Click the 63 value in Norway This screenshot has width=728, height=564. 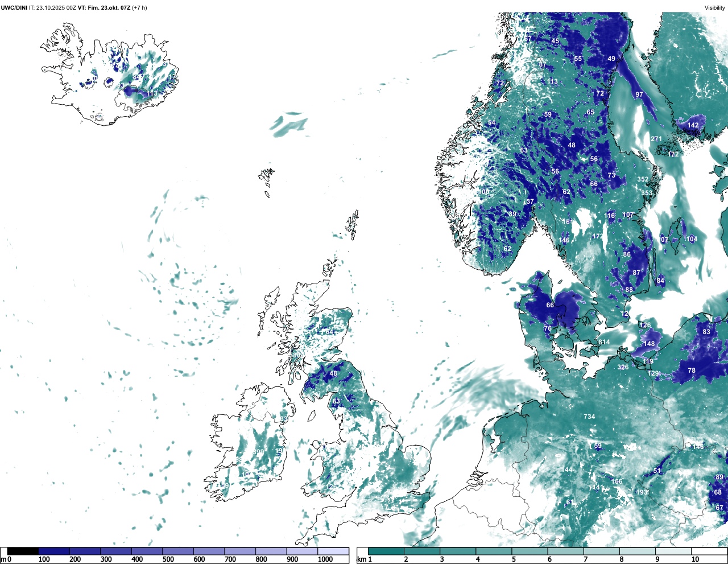(524, 151)
